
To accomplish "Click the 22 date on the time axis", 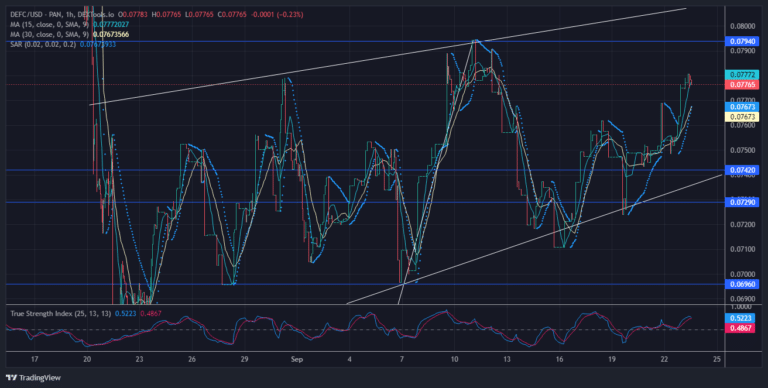I will pos(664,360).
